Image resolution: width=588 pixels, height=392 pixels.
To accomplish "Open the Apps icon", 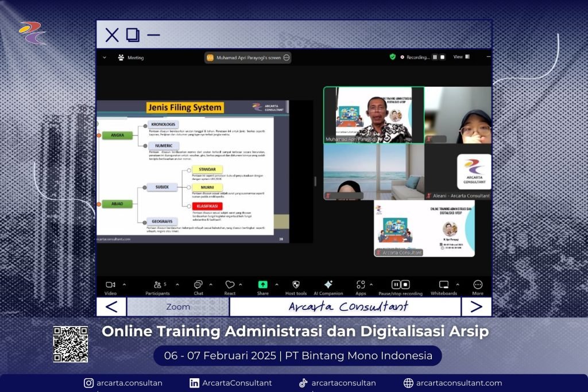I will tap(361, 285).
